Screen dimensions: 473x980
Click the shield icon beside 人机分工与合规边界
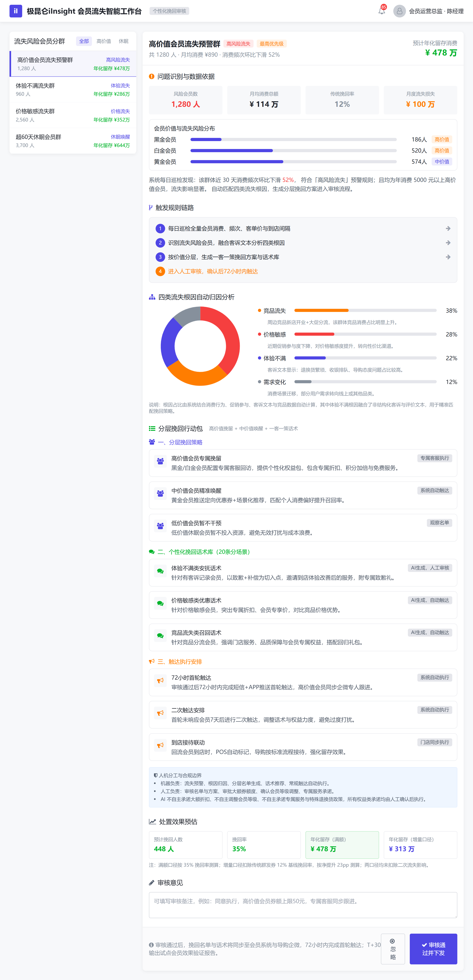155,775
